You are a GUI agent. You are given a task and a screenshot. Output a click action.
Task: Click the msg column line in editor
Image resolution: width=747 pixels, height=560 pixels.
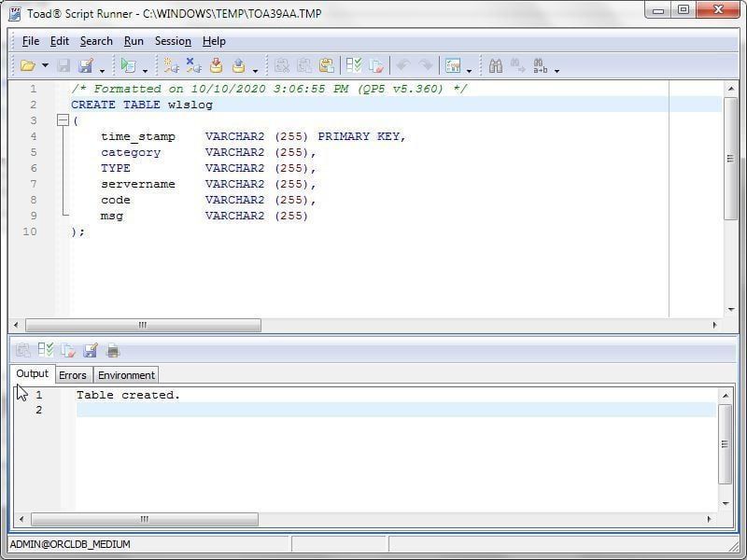click(112, 216)
